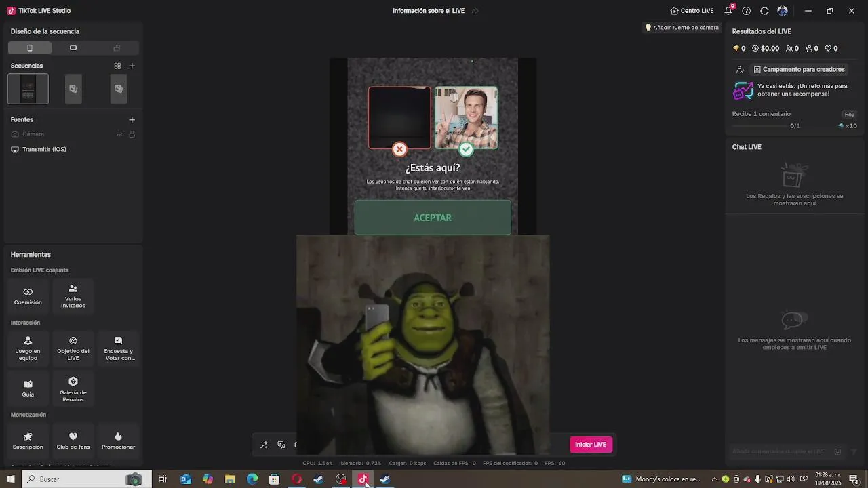Viewport: 868px width, 488px height.
Task: Click the $0.00 earnings value
Action: point(766,49)
